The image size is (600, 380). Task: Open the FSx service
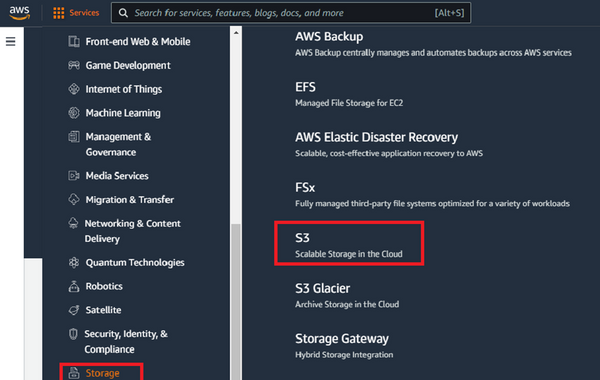tap(305, 188)
